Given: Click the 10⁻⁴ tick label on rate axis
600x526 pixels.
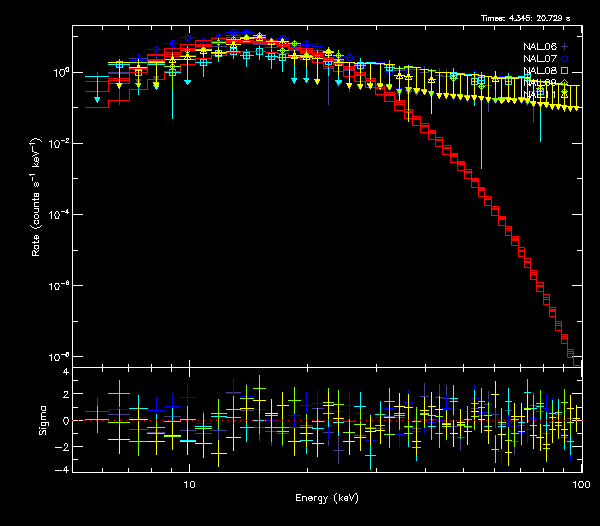Looking at the screenshot, I should 56,215.
